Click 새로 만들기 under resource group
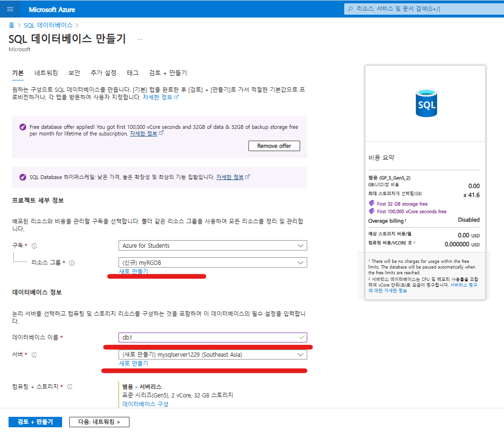 pos(133,271)
